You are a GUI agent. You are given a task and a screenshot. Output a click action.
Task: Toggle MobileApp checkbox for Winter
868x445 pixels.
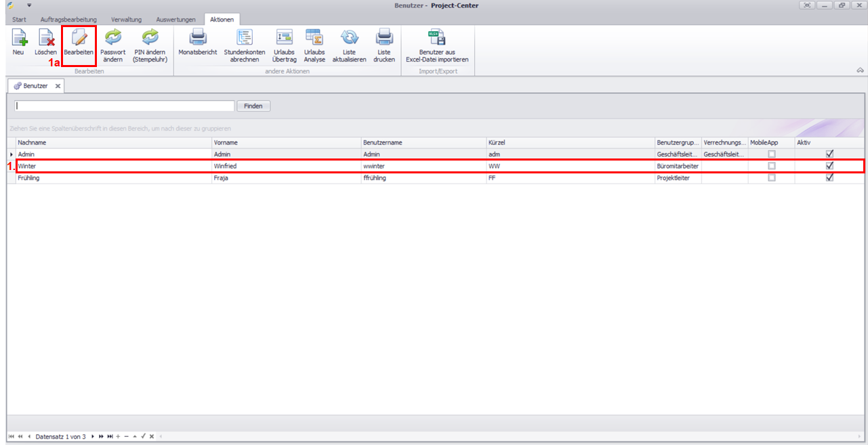(x=771, y=166)
